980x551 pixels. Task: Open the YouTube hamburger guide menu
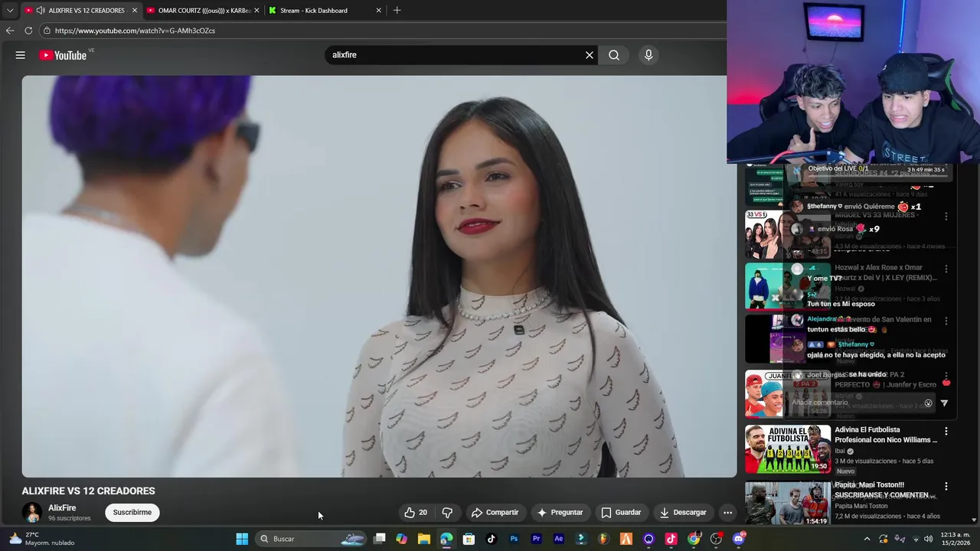point(21,55)
